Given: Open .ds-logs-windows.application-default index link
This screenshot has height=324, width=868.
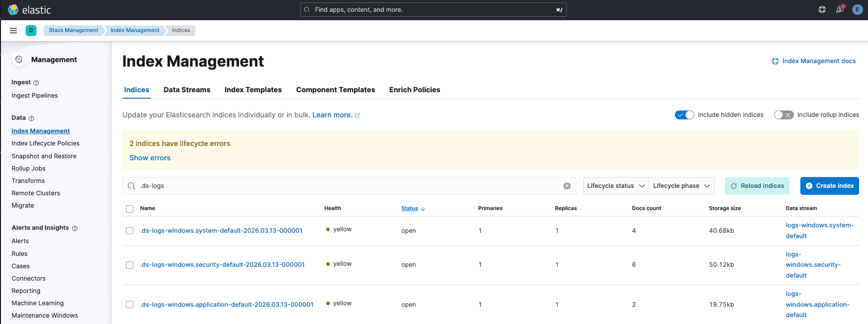Looking at the screenshot, I should tap(227, 305).
